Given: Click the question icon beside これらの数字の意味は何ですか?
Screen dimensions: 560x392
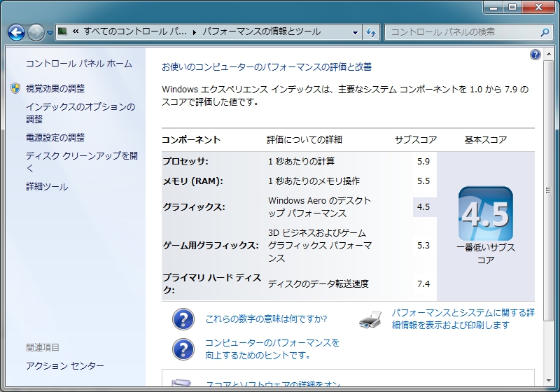Looking at the screenshot, I should coord(183,319).
